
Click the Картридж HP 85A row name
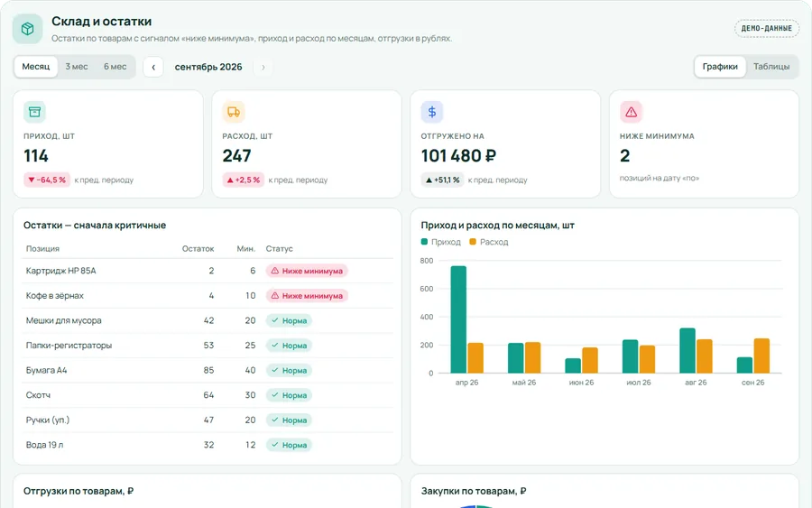tap(60, 271)
